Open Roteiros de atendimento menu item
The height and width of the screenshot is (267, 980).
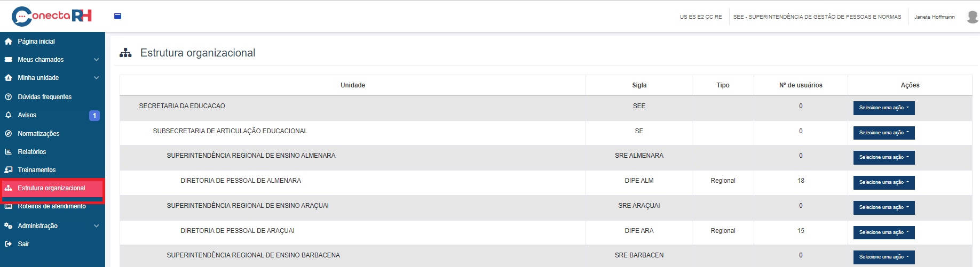pos(52,207)
